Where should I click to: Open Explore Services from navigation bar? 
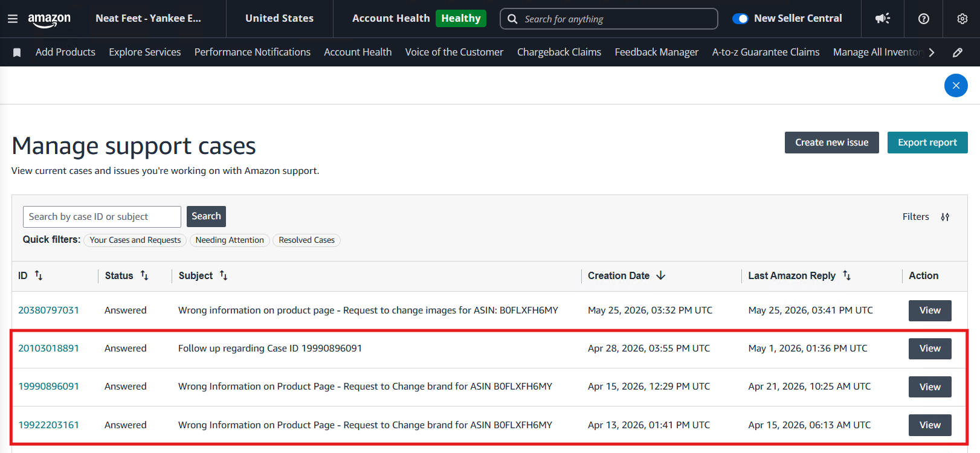(x=145, y=52)
